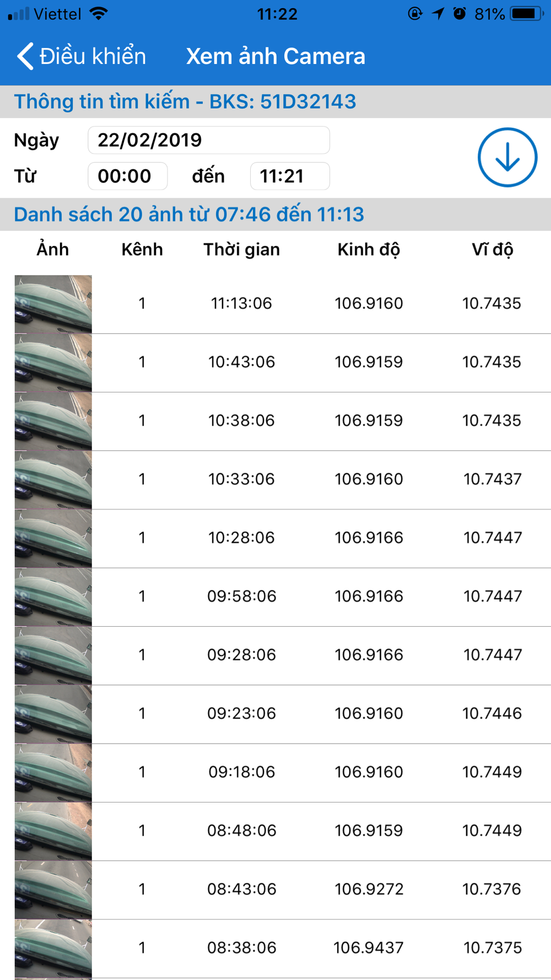Open the date field showing 22/02/2019
The width and height of the screenshot is (551, 980).
click(208, 140)
